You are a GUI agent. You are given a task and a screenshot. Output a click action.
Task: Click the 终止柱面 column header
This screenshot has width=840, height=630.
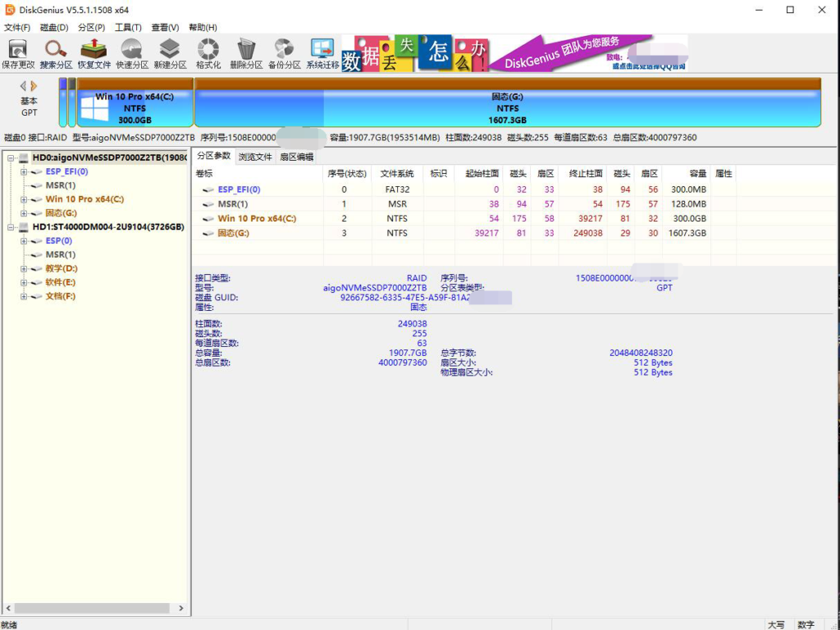583,174
